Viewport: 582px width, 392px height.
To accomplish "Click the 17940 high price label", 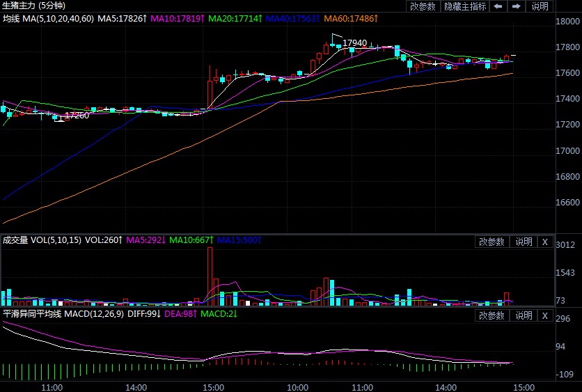I will tap(354, 43).
